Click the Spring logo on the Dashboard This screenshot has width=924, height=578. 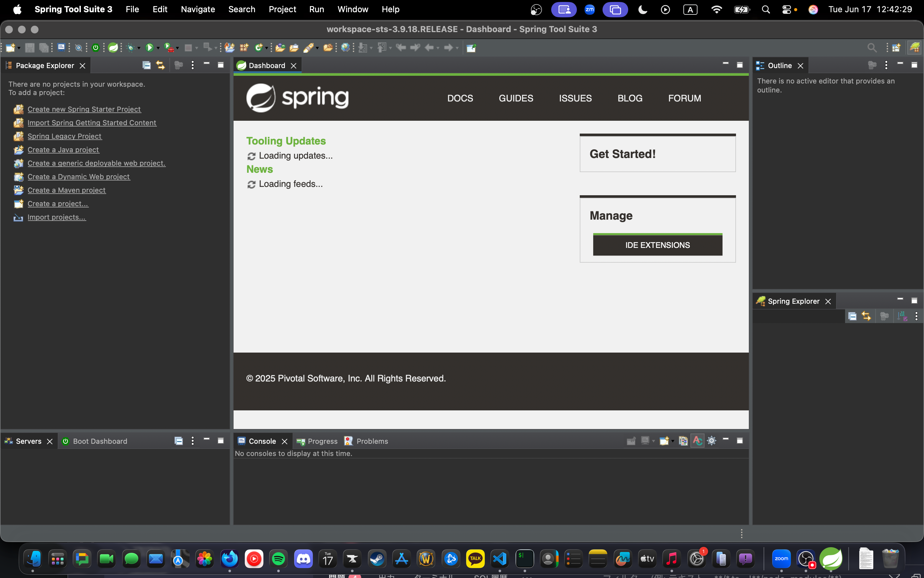[297, 98]
